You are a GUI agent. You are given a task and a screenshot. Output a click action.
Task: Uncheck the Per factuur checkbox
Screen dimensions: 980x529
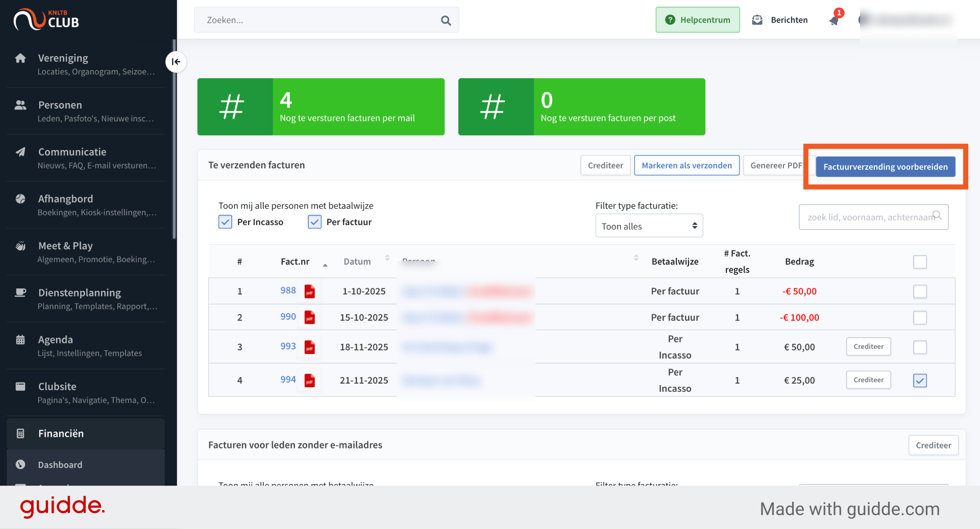314,222
